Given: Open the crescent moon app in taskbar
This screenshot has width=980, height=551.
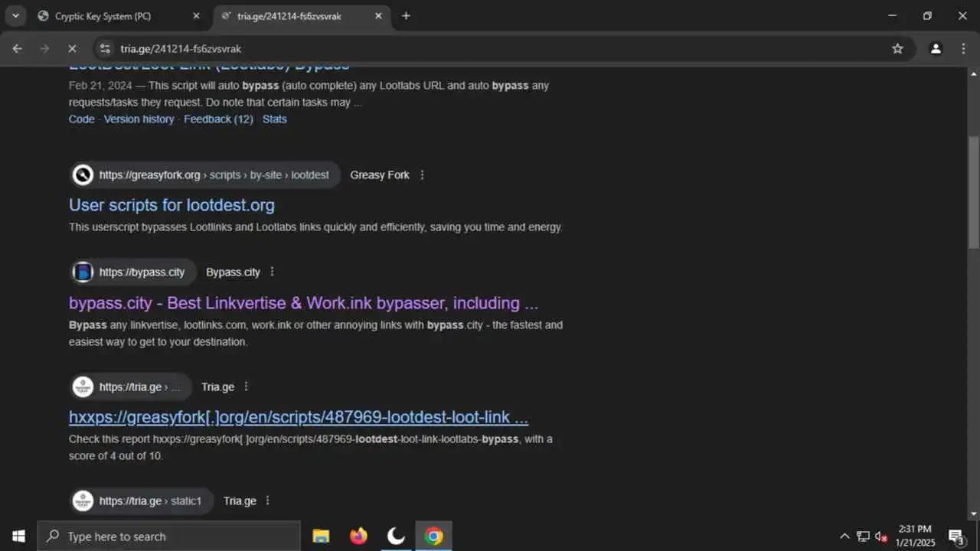Looking at the screenshot, I should tap(396, 536).
